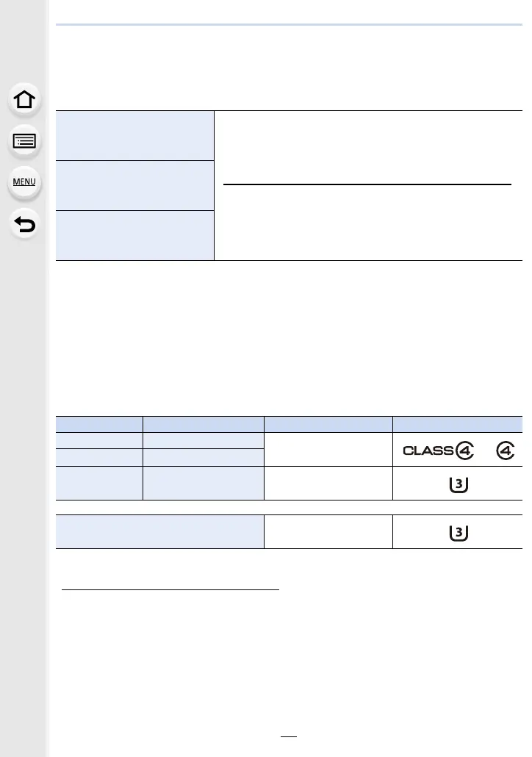The image size is (532, 757).
Task: Click the upper UHS Speed Class 3 logo
Action: [458, 484]
